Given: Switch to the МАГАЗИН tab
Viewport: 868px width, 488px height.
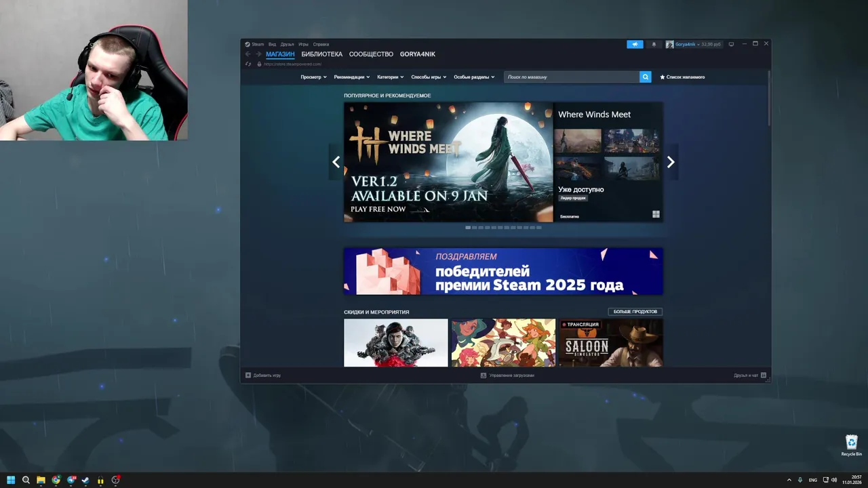Looking at the screenshot, I should (280, 54).
